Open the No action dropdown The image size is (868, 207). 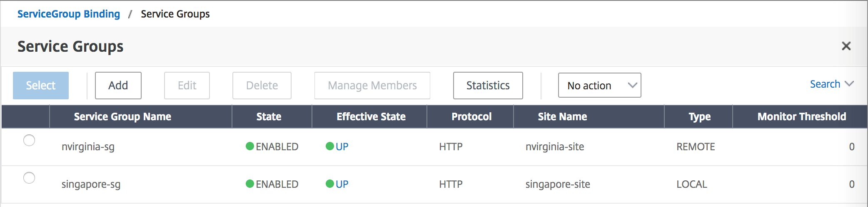point(599,86)
